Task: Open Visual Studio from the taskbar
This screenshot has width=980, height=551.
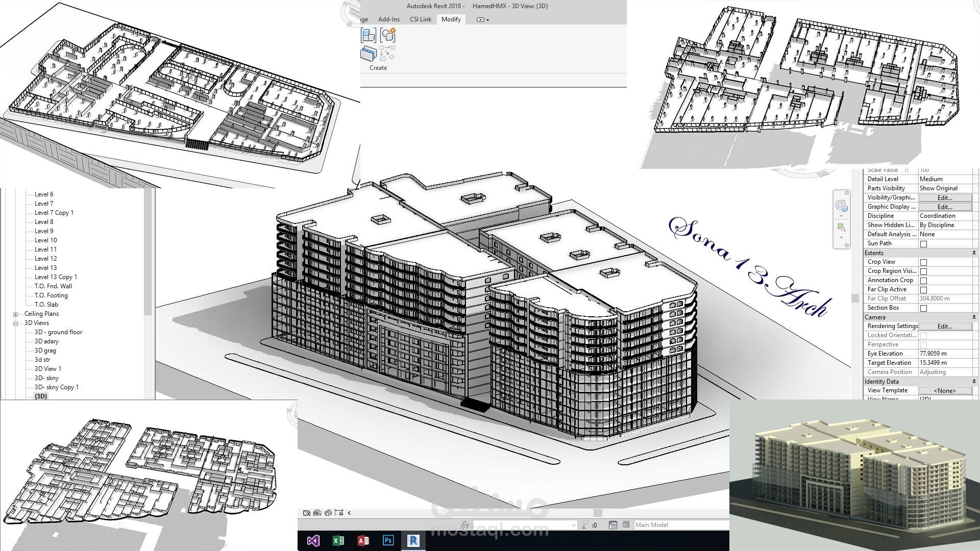Action: point(313,540)
